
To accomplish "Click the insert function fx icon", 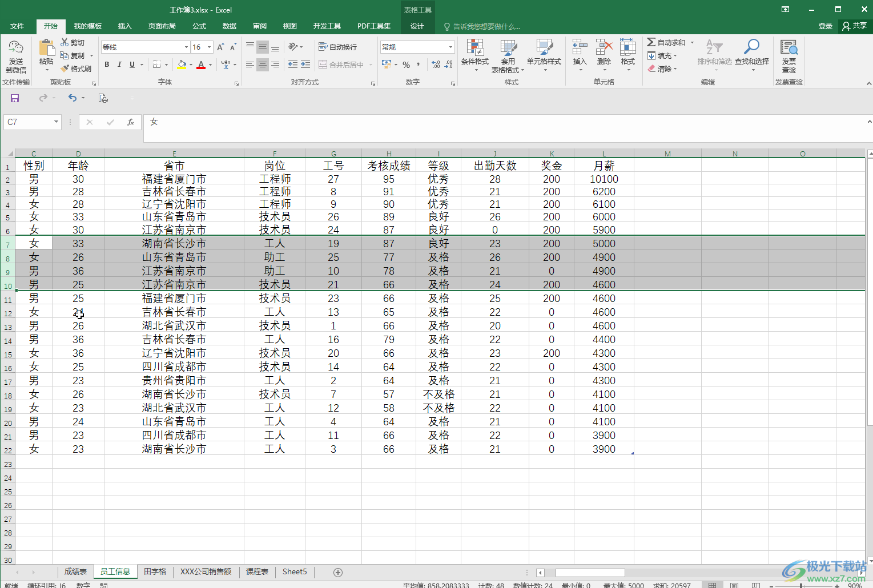I will [x=131, y=122].
